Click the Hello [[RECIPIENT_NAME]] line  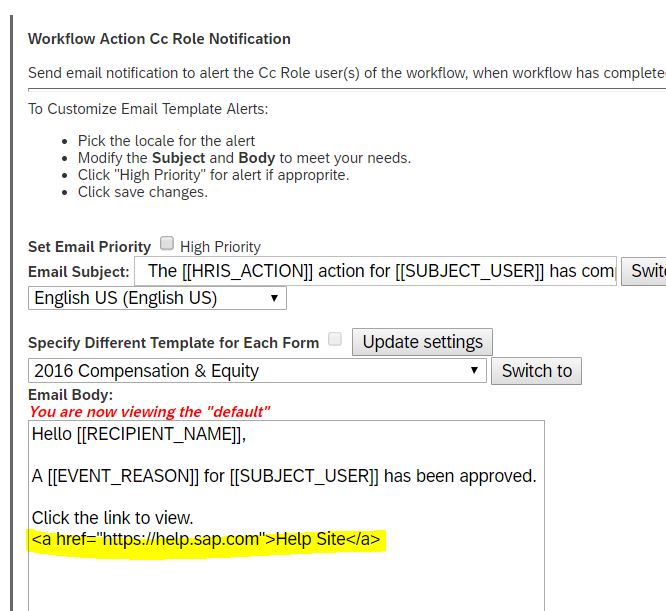pos(139,434)
